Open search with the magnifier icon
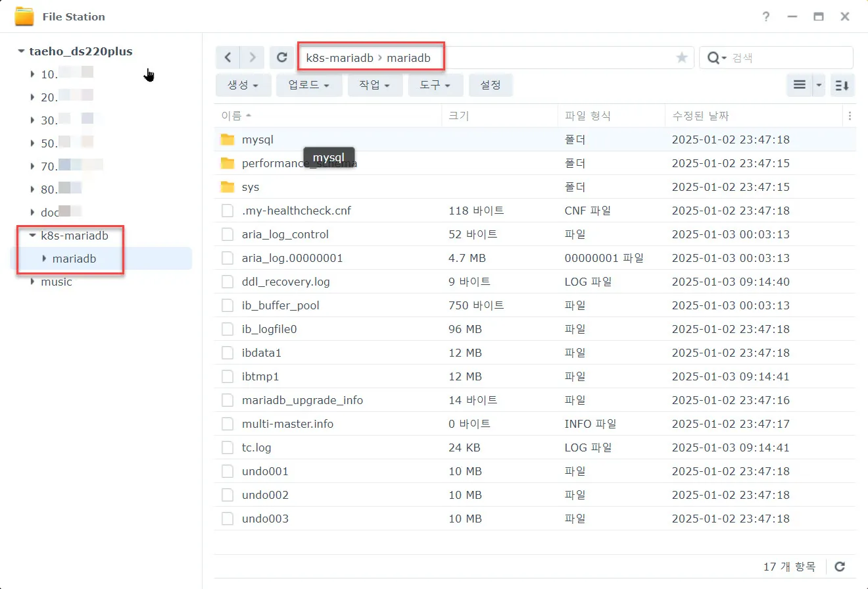The image size is (868, 589). [x=714, y=57]
